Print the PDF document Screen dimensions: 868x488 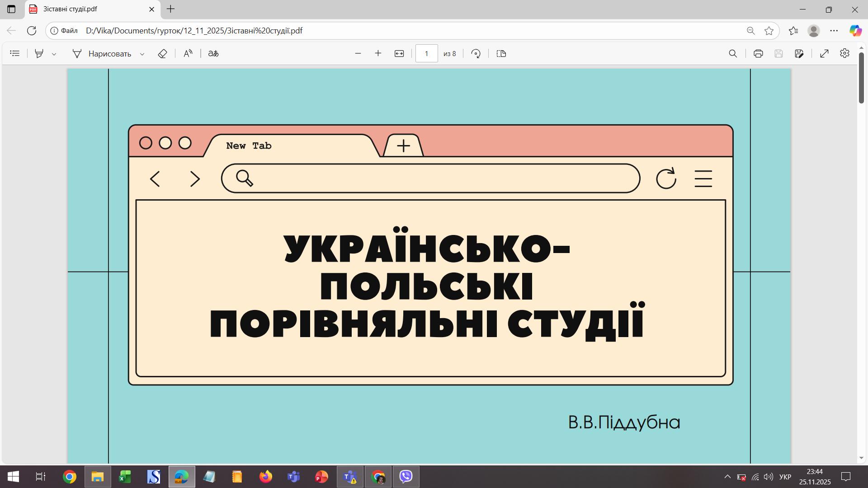pyautogui.click(x=758, y=53)
